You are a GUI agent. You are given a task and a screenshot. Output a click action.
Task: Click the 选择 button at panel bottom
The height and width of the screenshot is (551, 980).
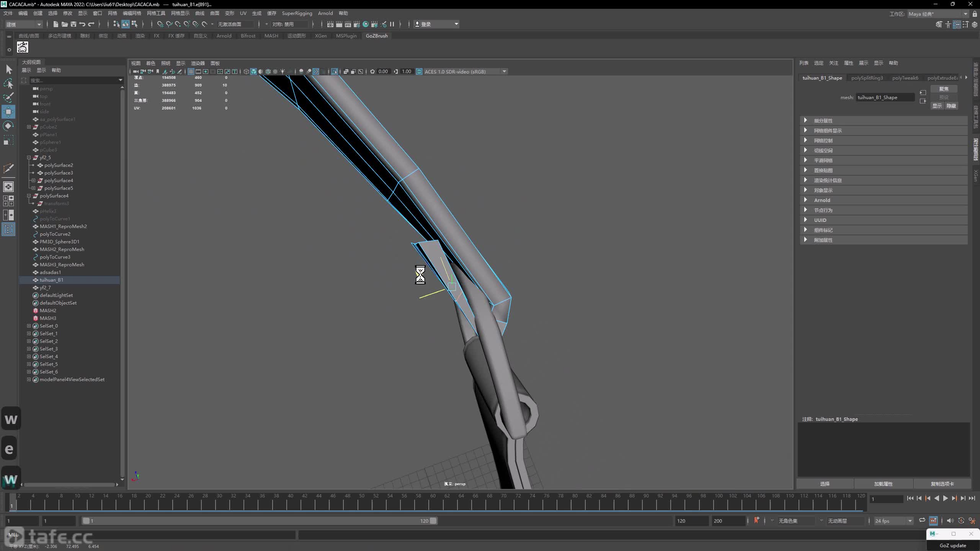825,484
